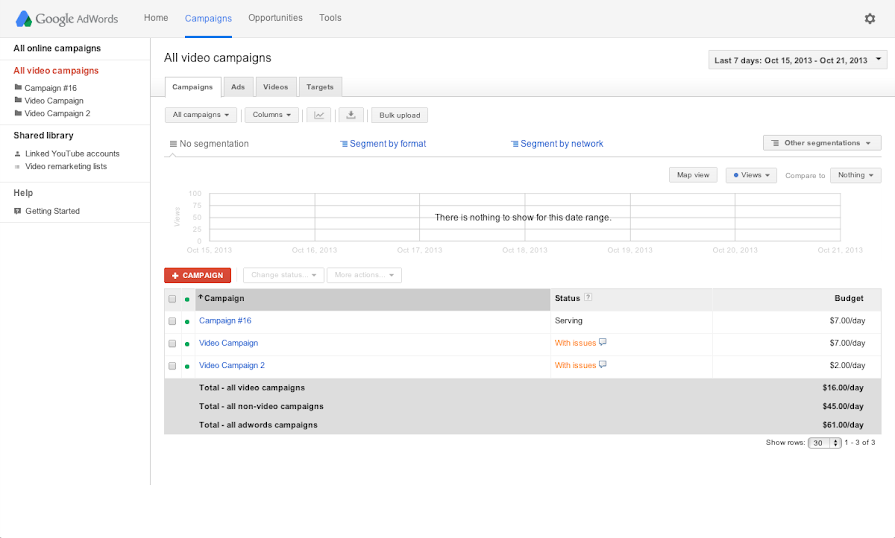The height and width of the screenshot is (538, 895).
Task: Click Linked YouTube accounts person icon
Action: [17, 153]
